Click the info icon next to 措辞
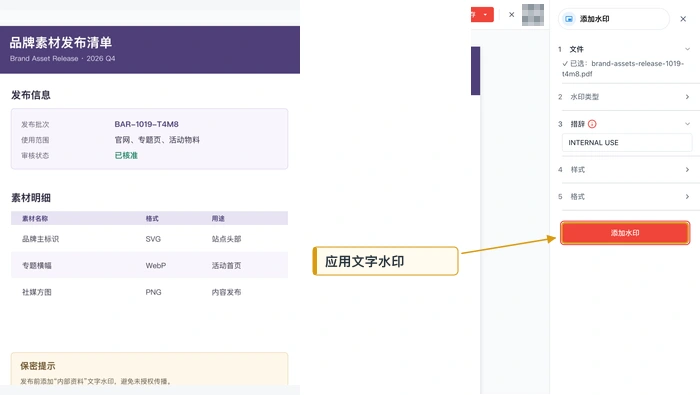This screenshot has width=700, height=395. tap(592, 124)
